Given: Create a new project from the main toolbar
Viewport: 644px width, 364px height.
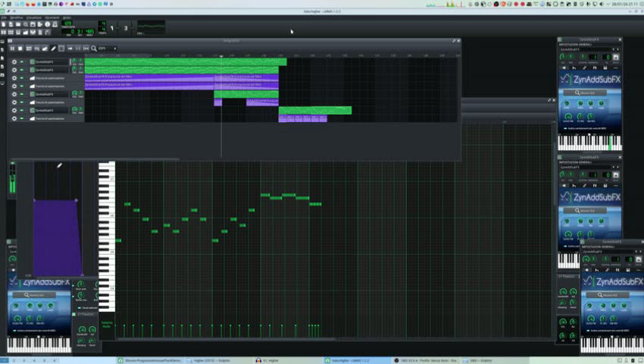Looking at the screenshot, I should (4, 24).
